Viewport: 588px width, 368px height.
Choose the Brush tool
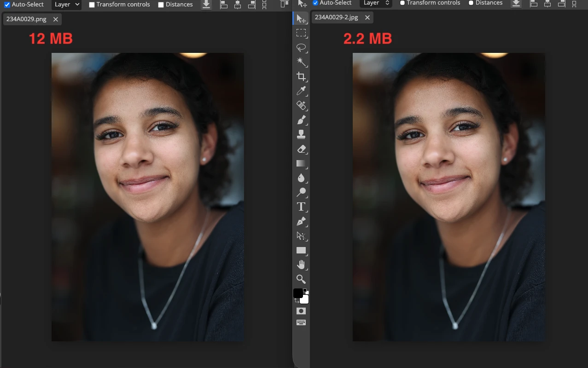(301, 120)
